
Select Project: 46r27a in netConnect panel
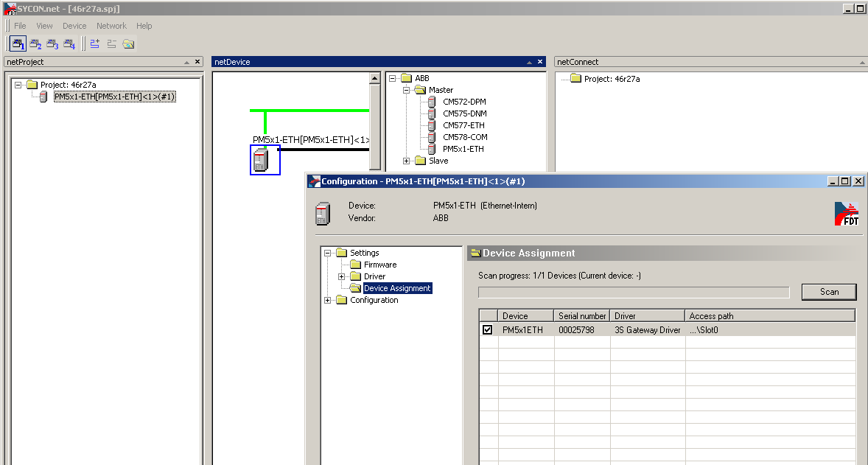coord(612,79)
